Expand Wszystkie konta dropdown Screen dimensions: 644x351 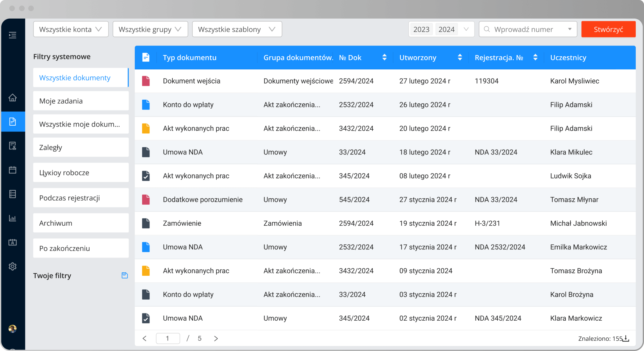pos(71,29)
